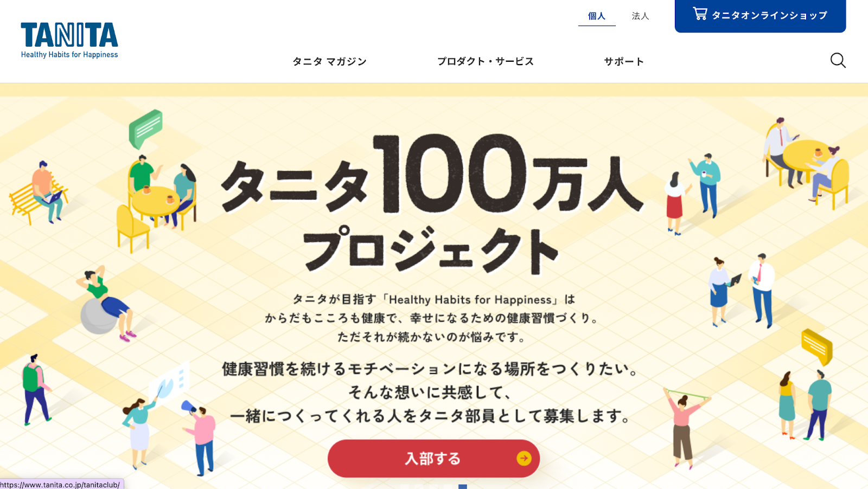The height and width of the screenshot is (489, 868).
Task: Click the yellow arrow circle in 入部する button
Action: (x=524, y=459)
